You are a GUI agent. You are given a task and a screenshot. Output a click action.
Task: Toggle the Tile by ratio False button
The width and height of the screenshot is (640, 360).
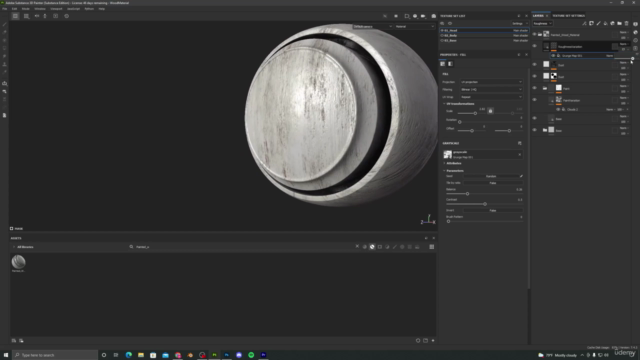tap(493, 183)
